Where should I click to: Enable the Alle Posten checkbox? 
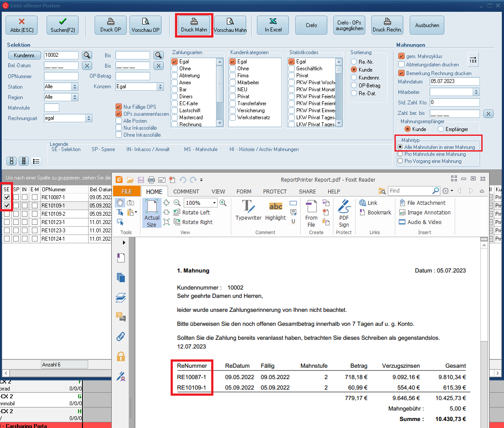point(119,121)
